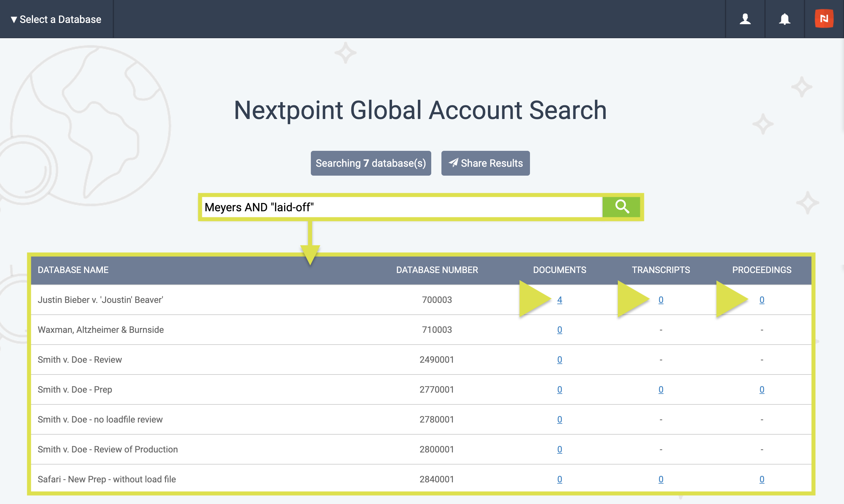Open proceedings count for Smith v. Doe - Prep
The height and width of the screenshot is (504, 844).
tap(762, 389)
